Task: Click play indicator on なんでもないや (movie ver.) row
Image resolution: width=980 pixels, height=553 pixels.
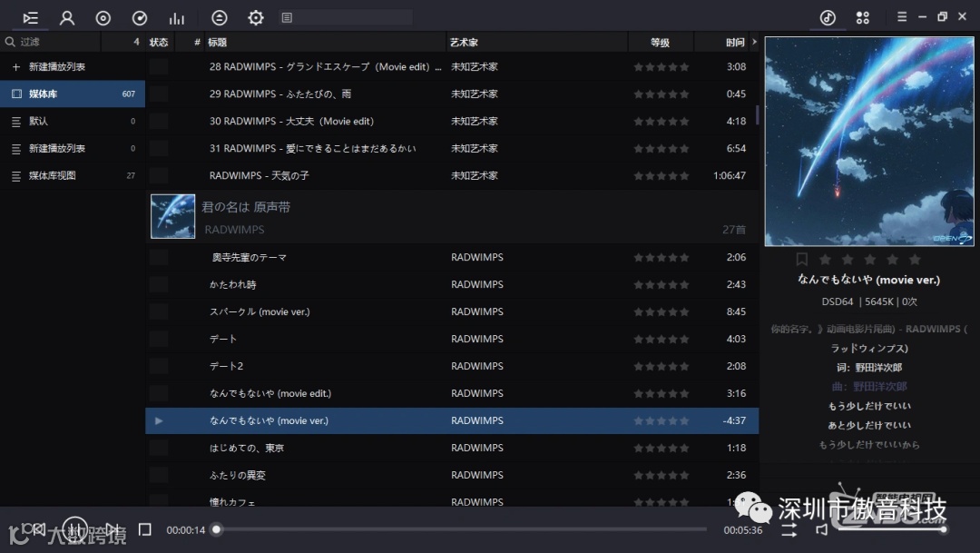Action: [x=159, y=420]
